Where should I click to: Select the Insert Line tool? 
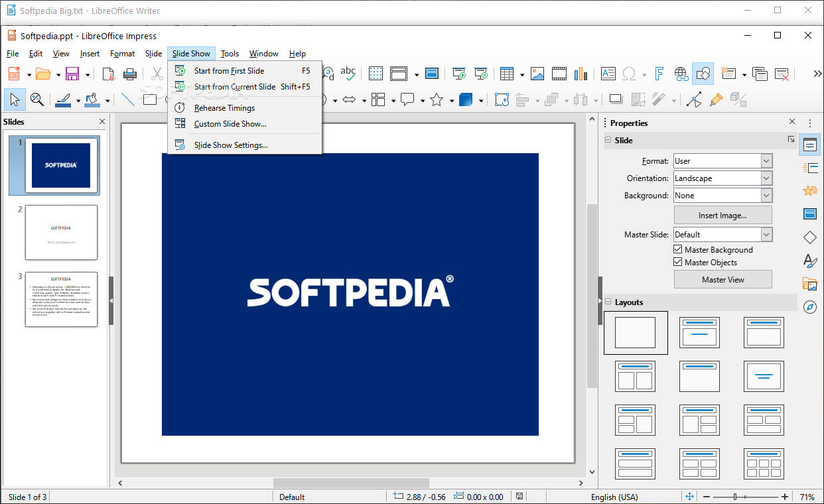point(128,99)
